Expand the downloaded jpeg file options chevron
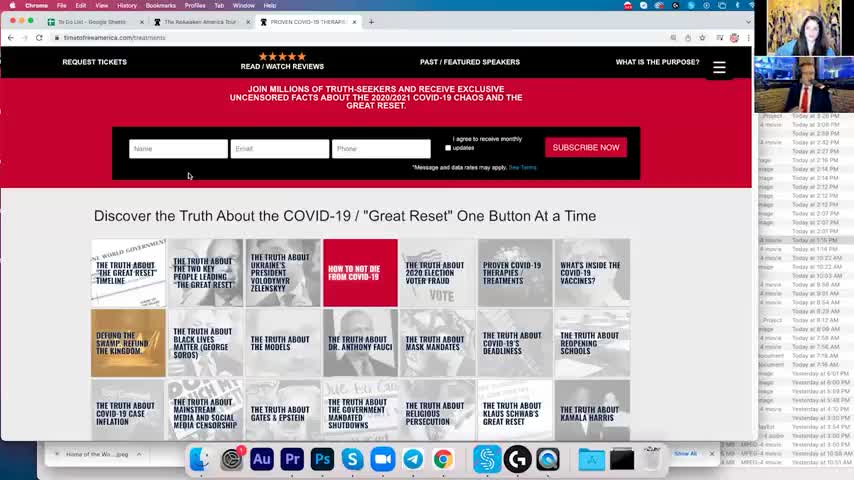The height and width of the screenshot is (480, 854). (x=139, y=454)
